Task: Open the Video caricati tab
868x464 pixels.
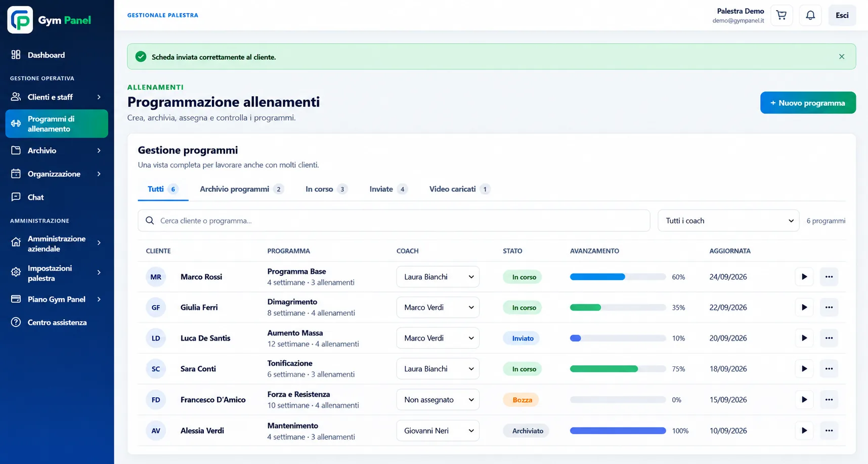Action: tap(459, 189)
